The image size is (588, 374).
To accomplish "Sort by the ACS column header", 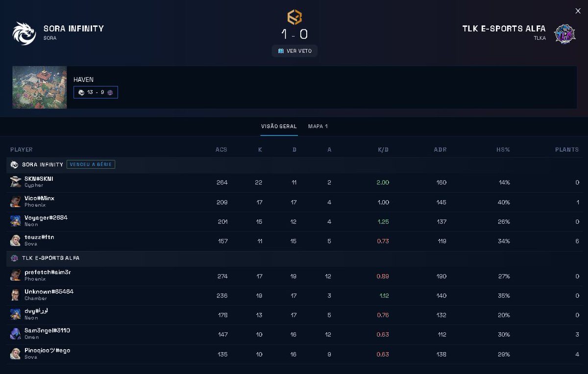I will [221, 149].
